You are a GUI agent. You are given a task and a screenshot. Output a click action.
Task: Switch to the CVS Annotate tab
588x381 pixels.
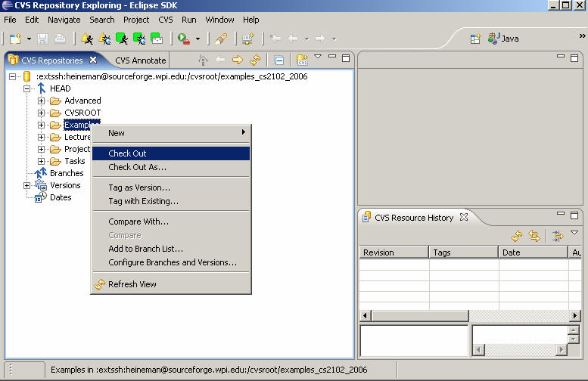pyautogui.click(x=141, y=60)
